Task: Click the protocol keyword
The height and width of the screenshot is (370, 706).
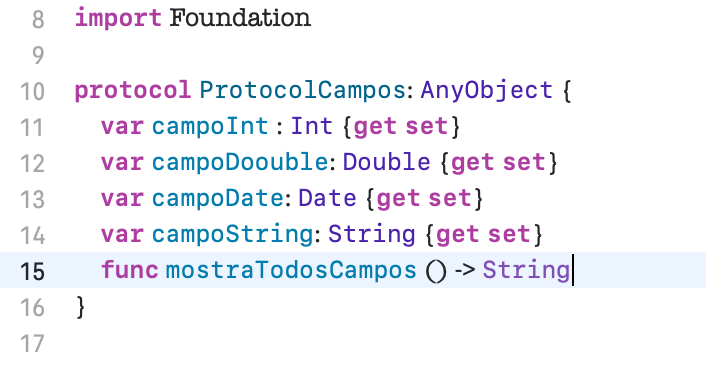Action: [133, 91]
